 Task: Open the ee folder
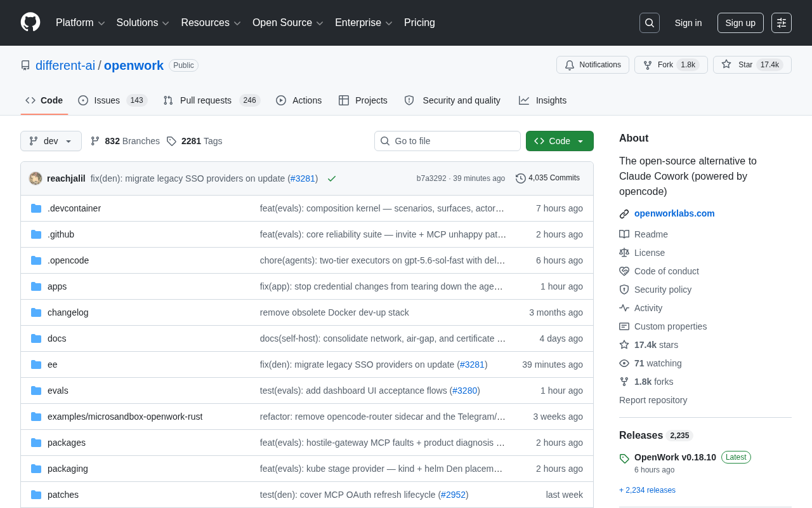(x=53, y=364)
